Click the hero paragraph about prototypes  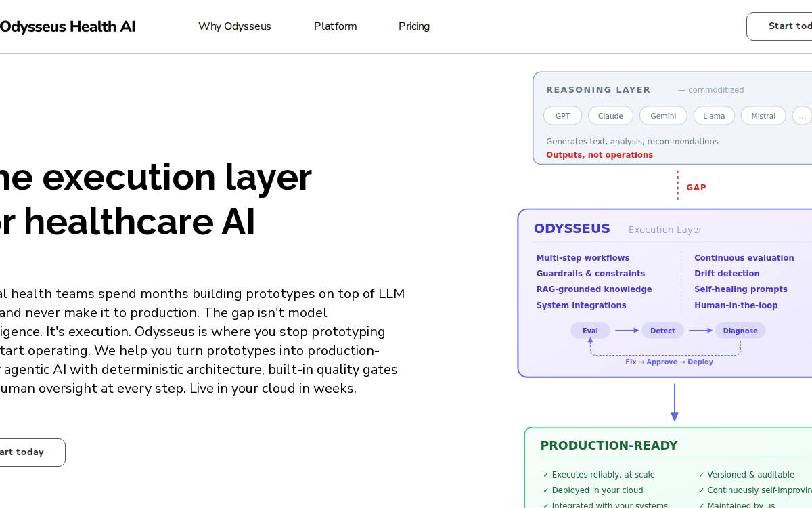[202, 341]
